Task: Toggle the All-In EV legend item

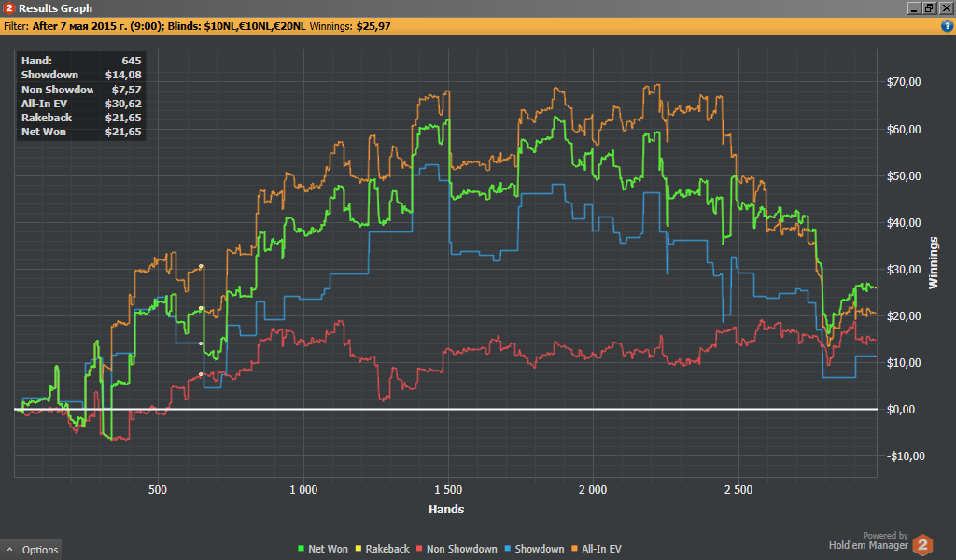Action: pyautogui.click(x=597, y=549)
